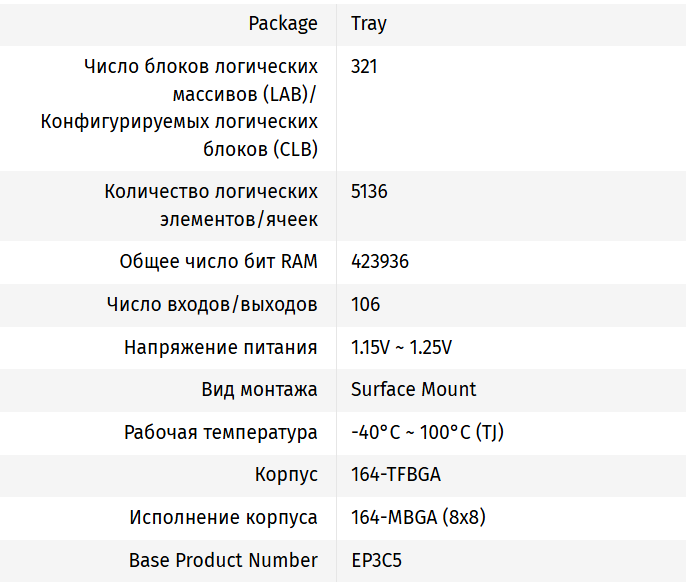Click the "Исполнение корпуса" label
Viewport: 686px width, 586px height.
(223, 517)
